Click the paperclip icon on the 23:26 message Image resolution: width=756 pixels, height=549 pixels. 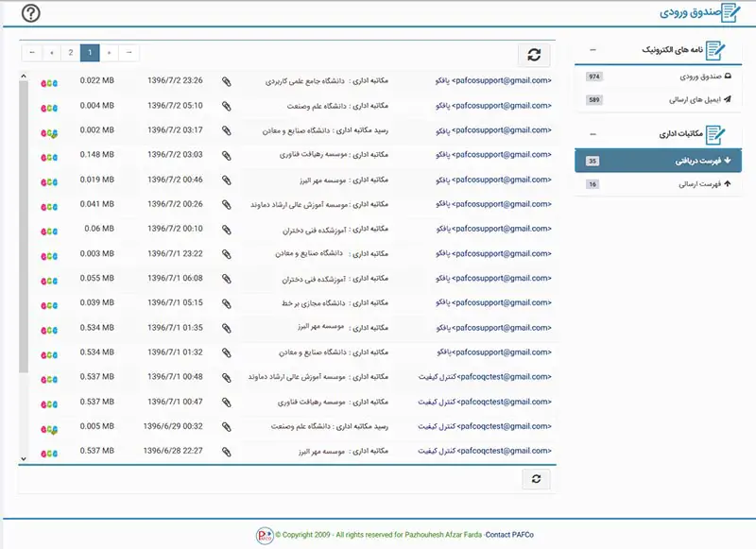(x=227, y=81)
